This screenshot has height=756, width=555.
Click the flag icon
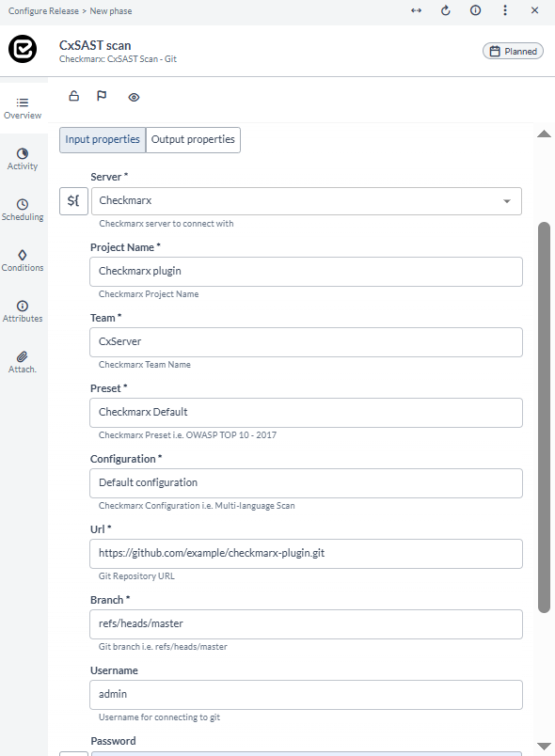point(102,96)
